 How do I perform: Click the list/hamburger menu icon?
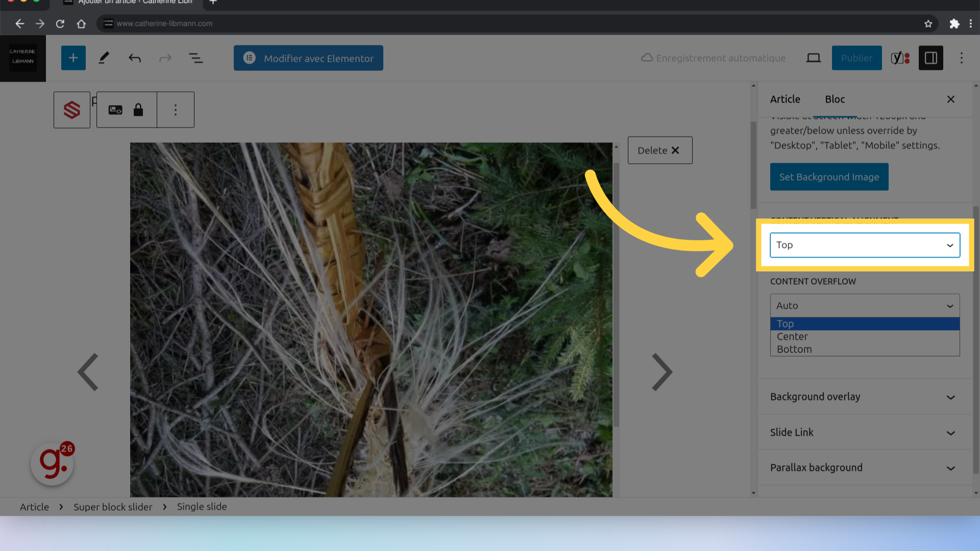(196, 58)
